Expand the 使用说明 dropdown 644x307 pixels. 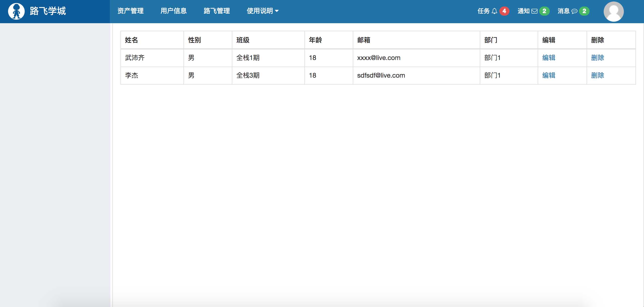tap(263, 11)
